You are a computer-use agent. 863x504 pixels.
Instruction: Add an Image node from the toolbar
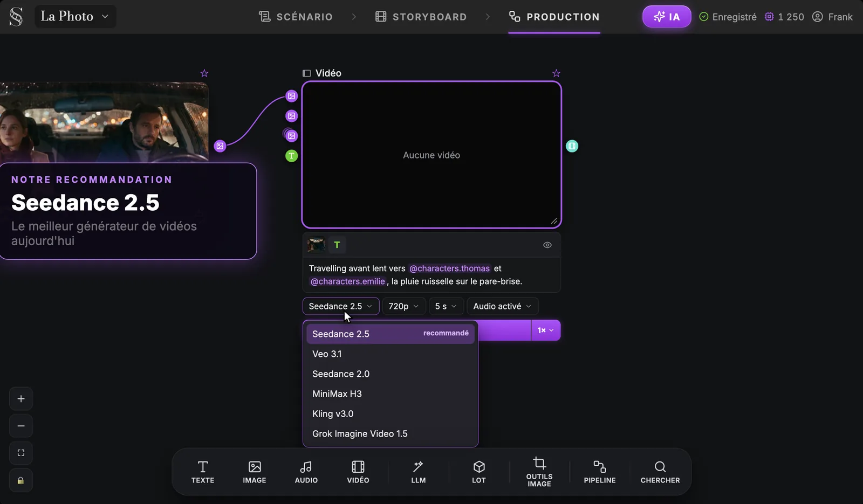pos(255,472)
